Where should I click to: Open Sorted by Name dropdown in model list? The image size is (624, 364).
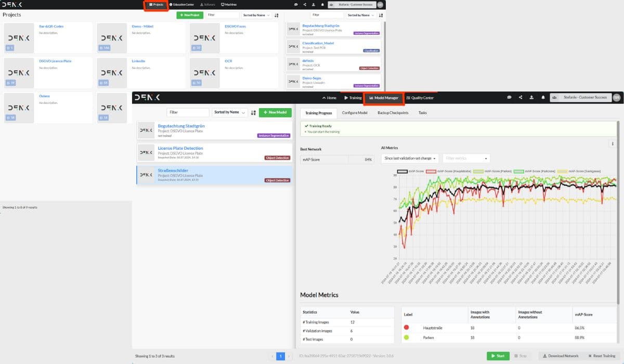coord(229,112)
